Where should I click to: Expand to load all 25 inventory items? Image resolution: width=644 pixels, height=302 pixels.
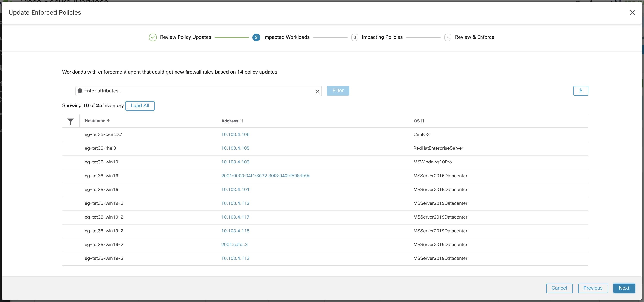tap(140, 105)
